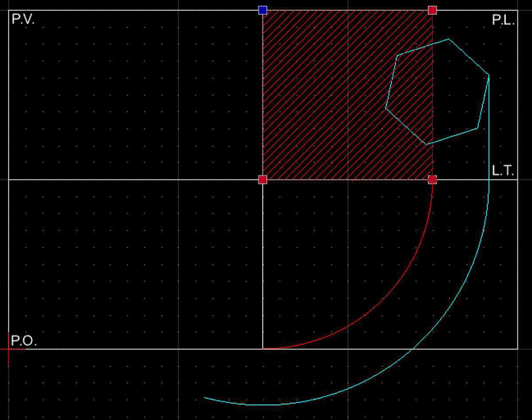The image size is (532, 420).
Task: Select the L.T. text label
Action: click(503, 171)
